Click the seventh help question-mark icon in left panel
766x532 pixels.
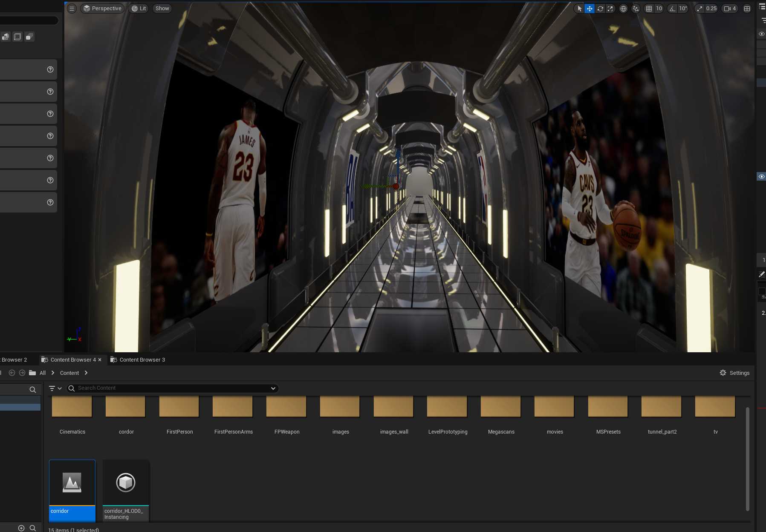tap(50, 202)
